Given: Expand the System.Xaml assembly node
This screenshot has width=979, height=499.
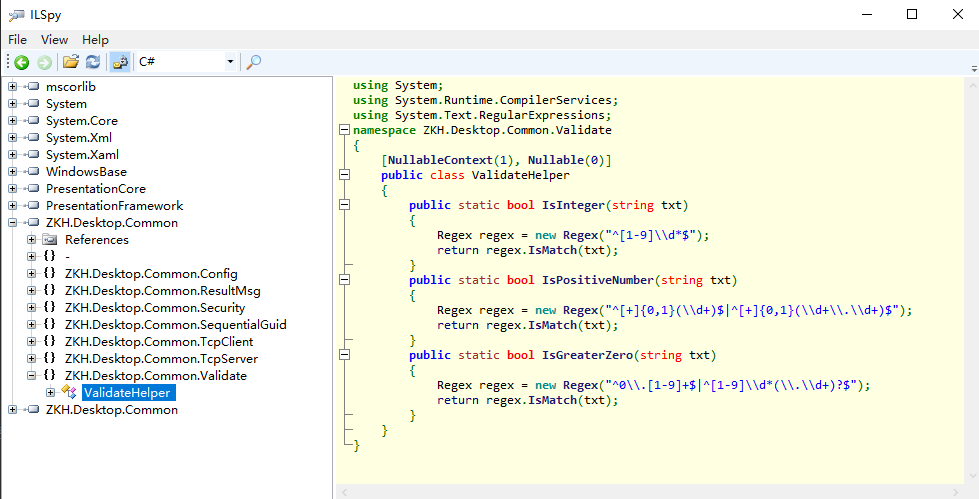Looking at the screenshot, I should pyautogui.click(x=12, y=154).
